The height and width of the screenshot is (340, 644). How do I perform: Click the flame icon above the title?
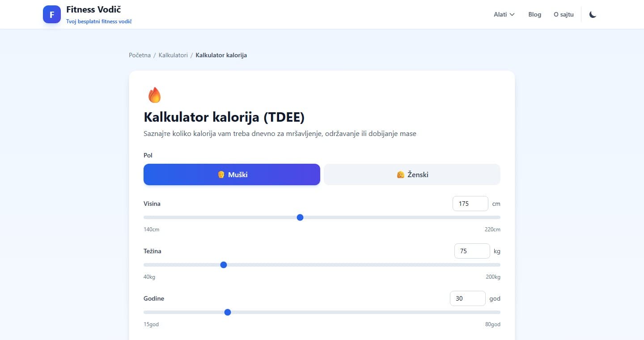pyautogui.click(x=154, y=95)
